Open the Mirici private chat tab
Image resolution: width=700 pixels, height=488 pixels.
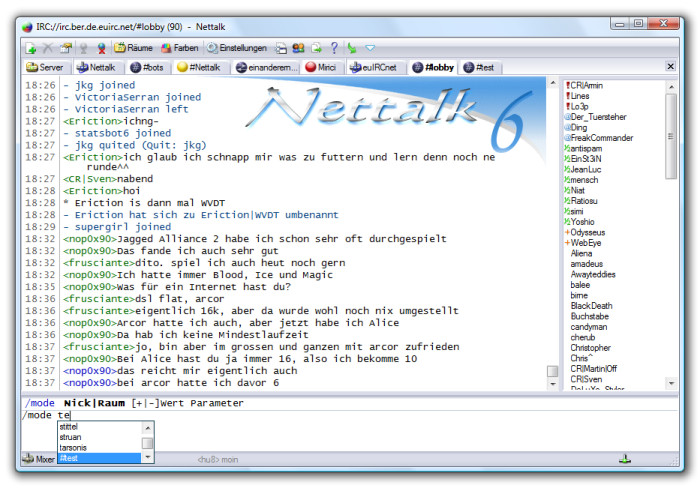pos(321,67)
